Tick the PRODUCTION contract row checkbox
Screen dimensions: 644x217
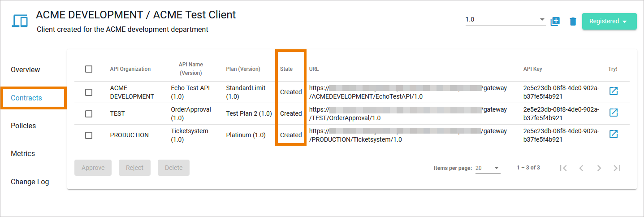[x=89, y=135]
